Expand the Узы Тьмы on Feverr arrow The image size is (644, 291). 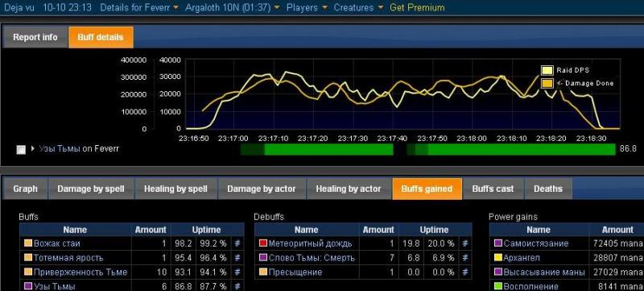click(x=33, y=148)
